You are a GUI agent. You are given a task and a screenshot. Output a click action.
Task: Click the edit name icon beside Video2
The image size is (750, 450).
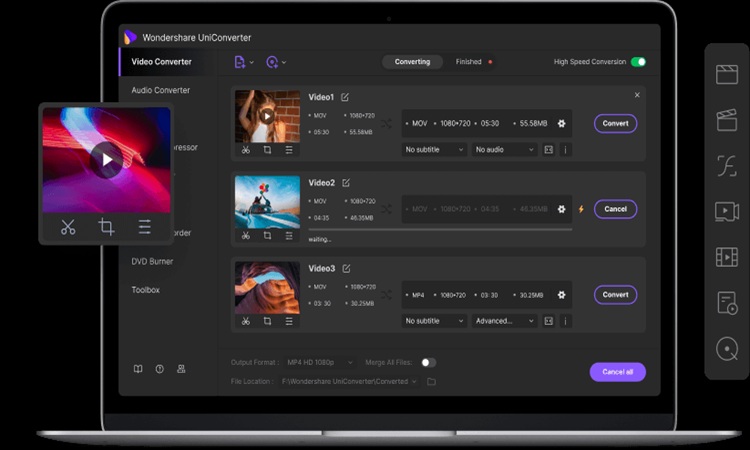click(x=346, y=183)
